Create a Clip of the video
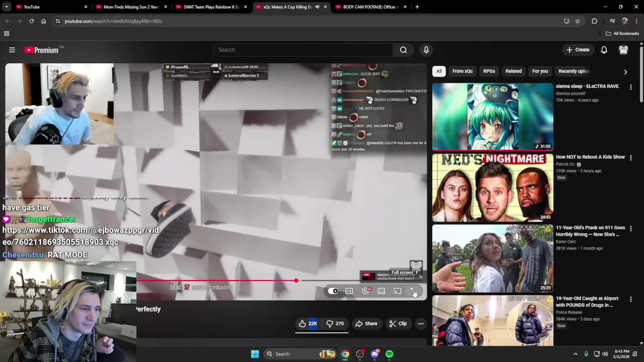The height and width of the screenshot is (362, 644). (398, 324)
